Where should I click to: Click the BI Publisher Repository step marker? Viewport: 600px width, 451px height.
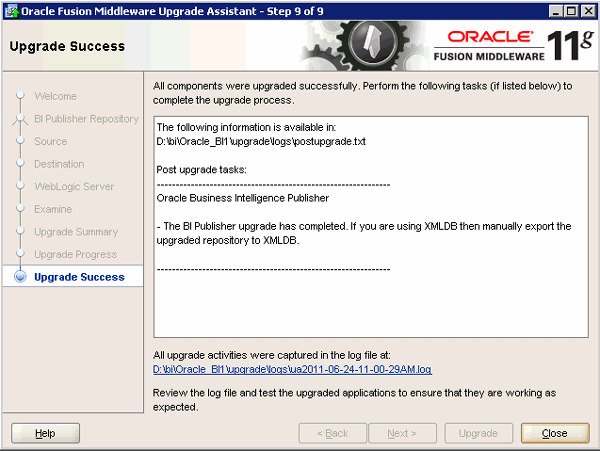20,119
